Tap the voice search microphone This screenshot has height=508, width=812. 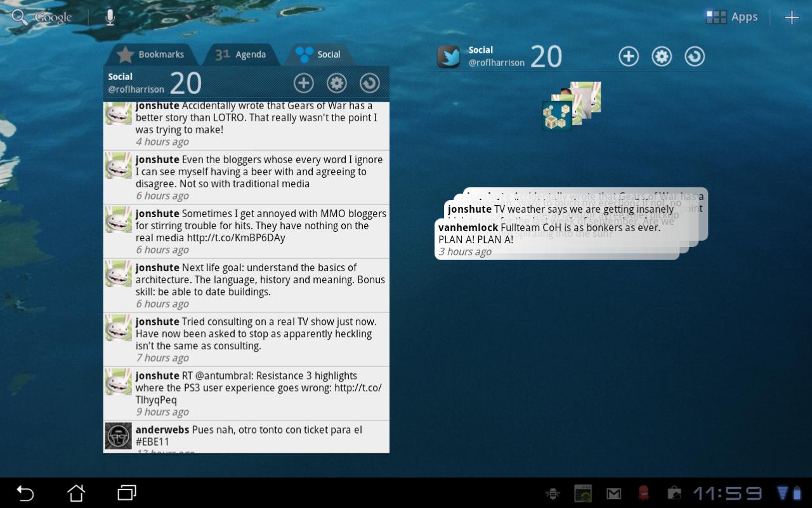(110, 17)
